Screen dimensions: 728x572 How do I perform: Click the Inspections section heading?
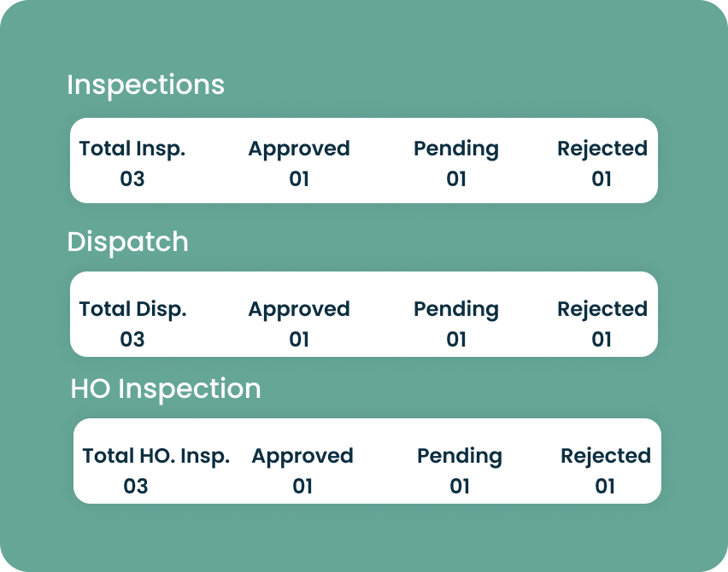tap(145, 85)
